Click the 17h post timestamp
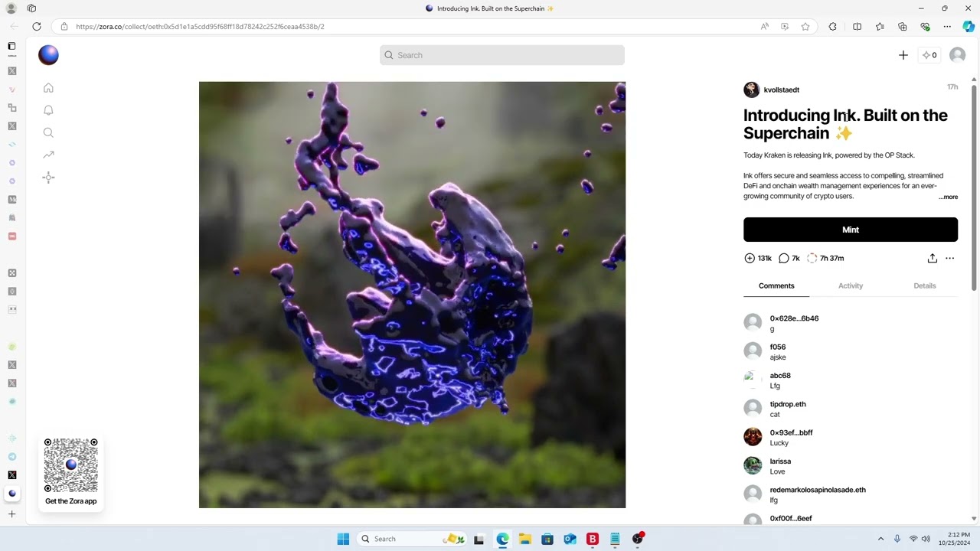This screenshot has width=980, height=551. pyautogui.click(x=952, y=87)
